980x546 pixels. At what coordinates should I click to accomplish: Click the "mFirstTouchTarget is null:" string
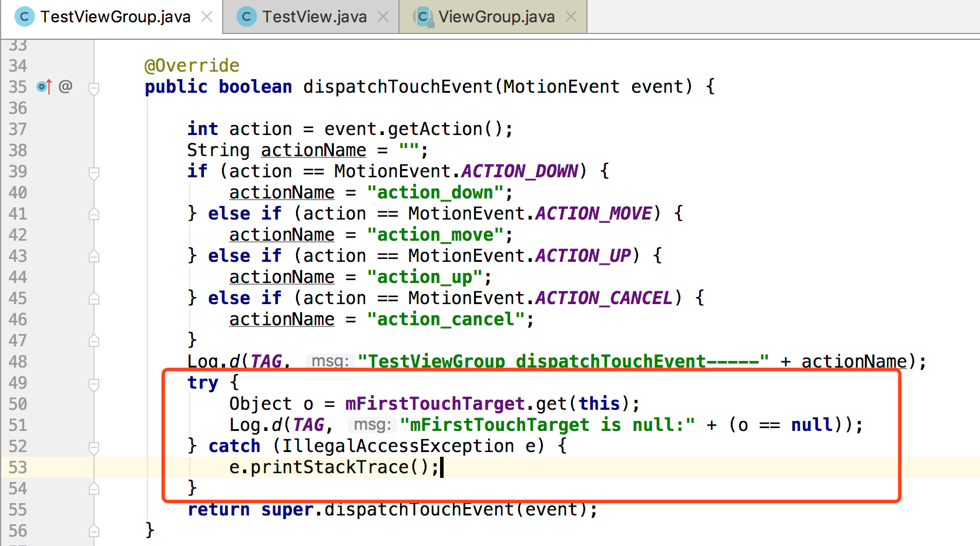tap(547, 425)
